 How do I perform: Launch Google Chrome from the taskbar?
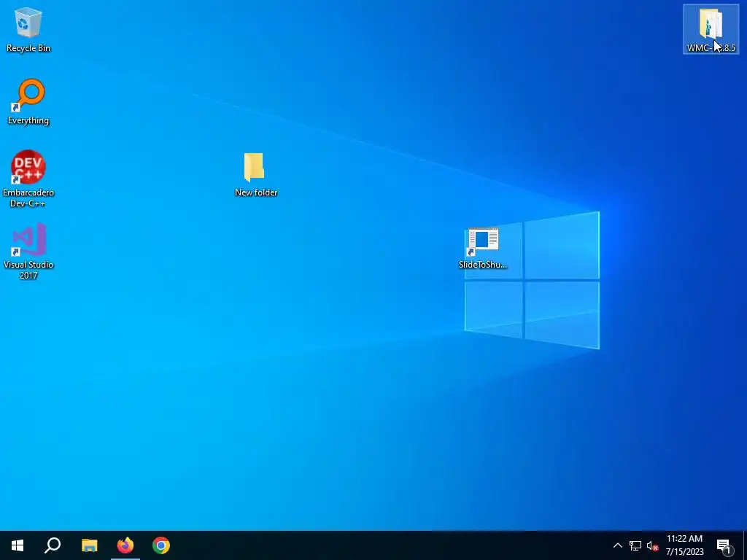pyautogui.click(x=161, y=545)
